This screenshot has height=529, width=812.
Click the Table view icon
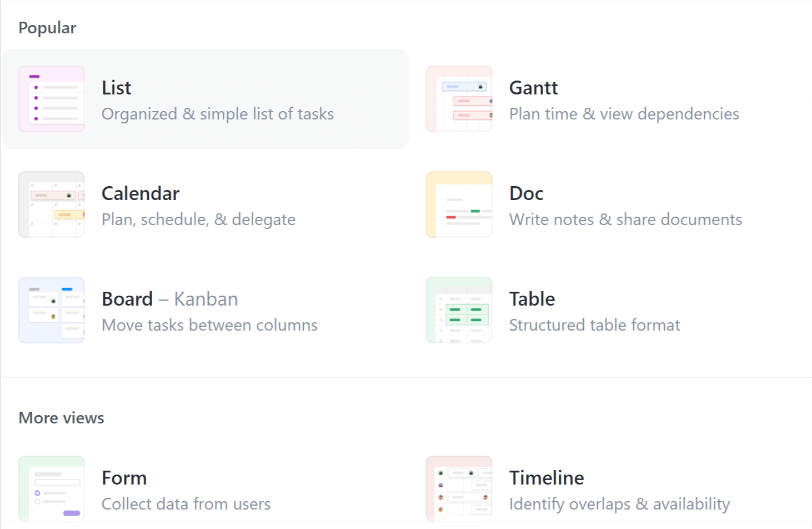pos(459,310)
